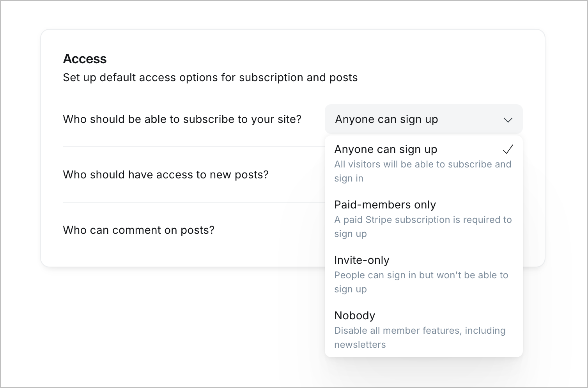Select 'Anyone can sign up' option in list
This screenshot has width=588, height=388.
pyautogui.click(x=386, y=150)
